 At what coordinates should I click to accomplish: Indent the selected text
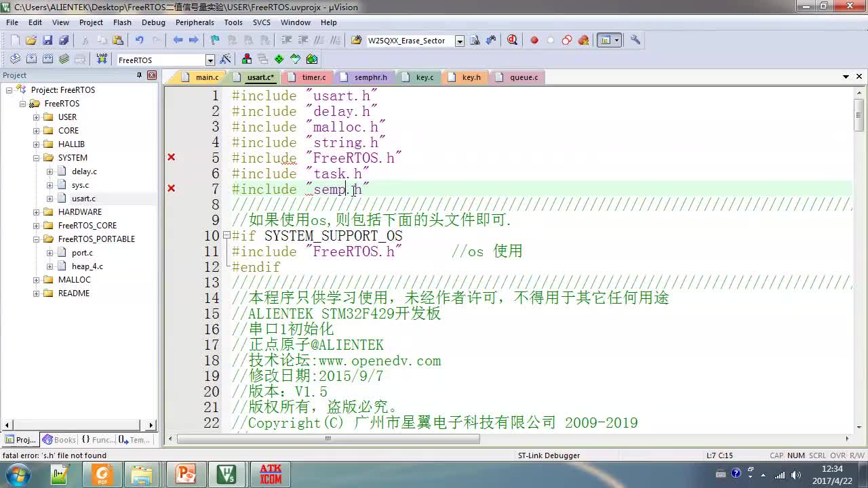click(x=286, y=41)
